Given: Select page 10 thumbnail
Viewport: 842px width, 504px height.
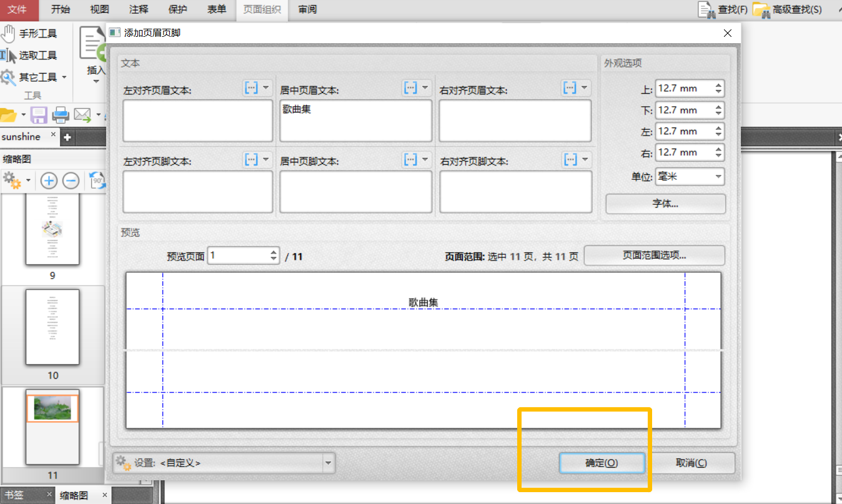Looking at the screenshot, I should click(x=52, y=327).
